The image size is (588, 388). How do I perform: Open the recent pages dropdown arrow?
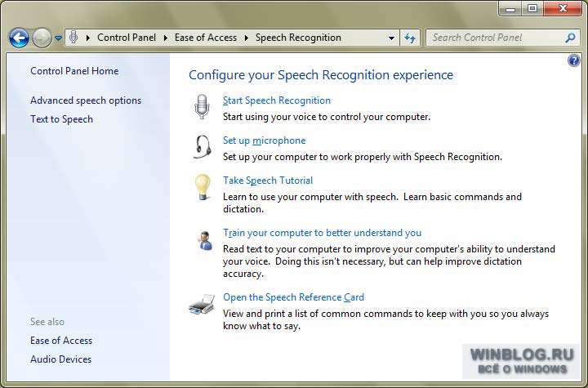click(x=58, y=38)
